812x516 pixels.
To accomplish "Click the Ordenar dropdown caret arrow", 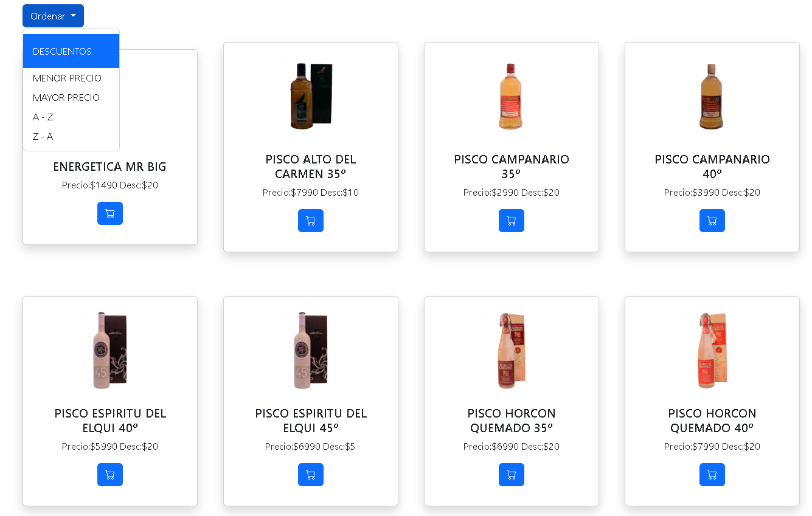I will point(72,16).
